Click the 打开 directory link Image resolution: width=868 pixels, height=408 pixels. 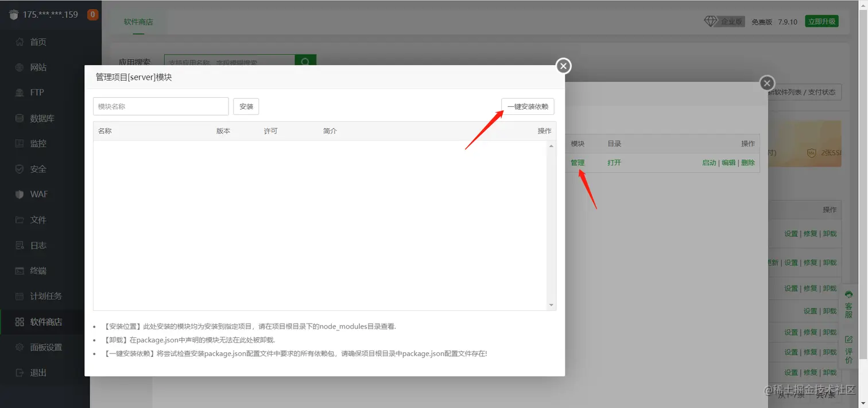614,163
